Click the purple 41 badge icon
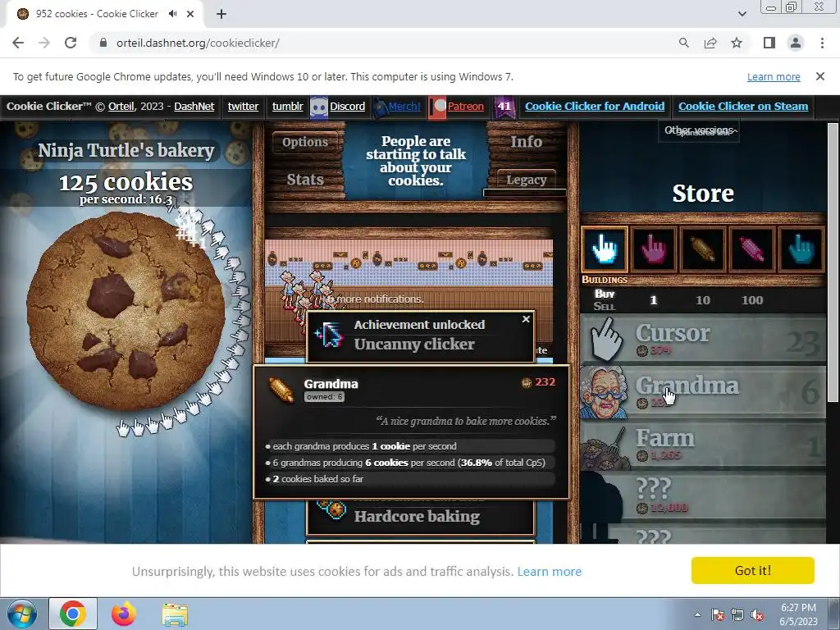The width and height of the screenshot is (840, 630). click(504, 107)
